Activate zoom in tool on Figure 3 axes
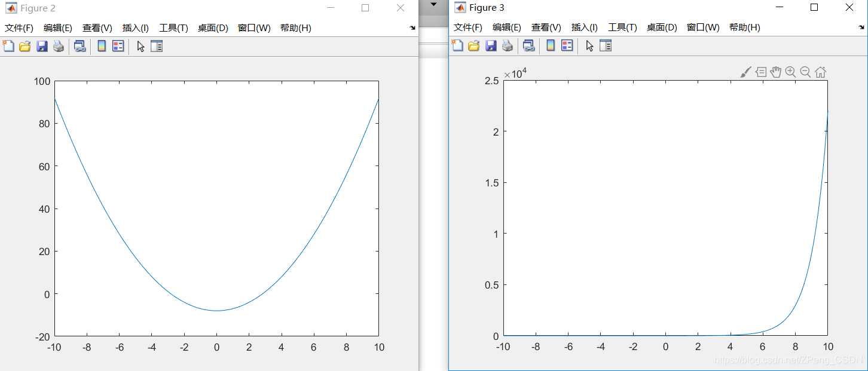The image size is (868, 371). tap(790, 72)
